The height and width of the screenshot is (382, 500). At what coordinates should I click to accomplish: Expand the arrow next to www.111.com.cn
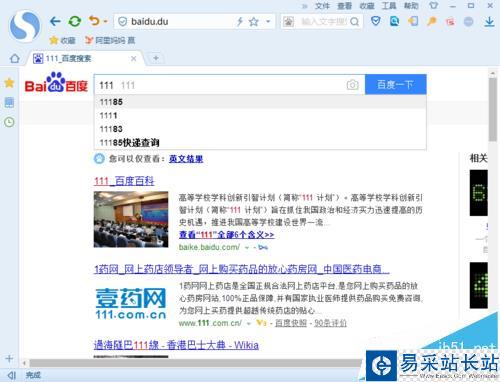[248, 323]
